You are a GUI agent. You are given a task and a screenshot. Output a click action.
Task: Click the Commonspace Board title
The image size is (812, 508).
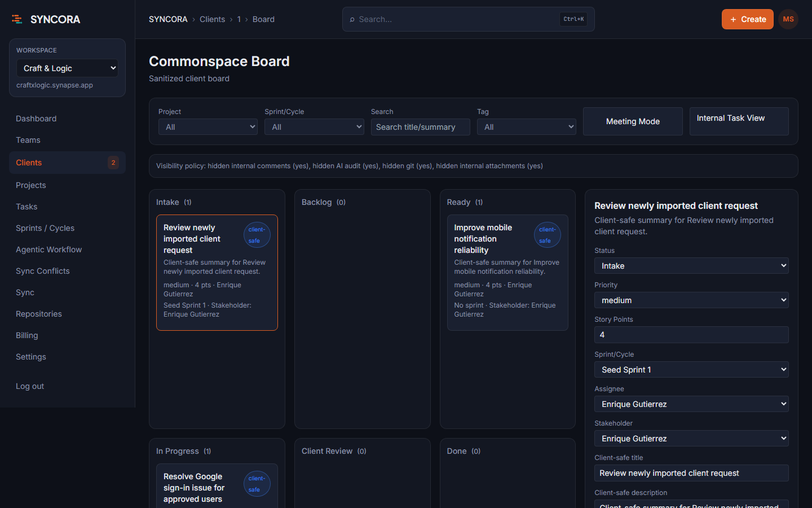pyautogui.click(x=219, y=61)
